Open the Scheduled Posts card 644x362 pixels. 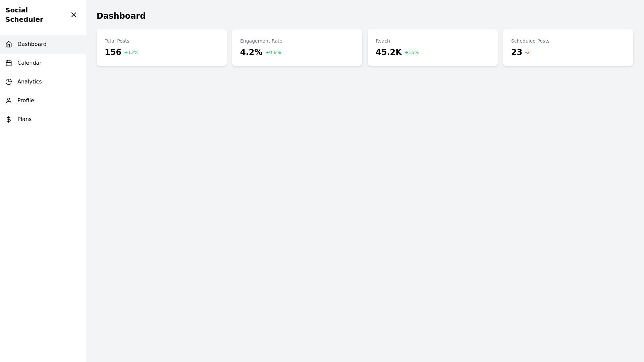568,47
